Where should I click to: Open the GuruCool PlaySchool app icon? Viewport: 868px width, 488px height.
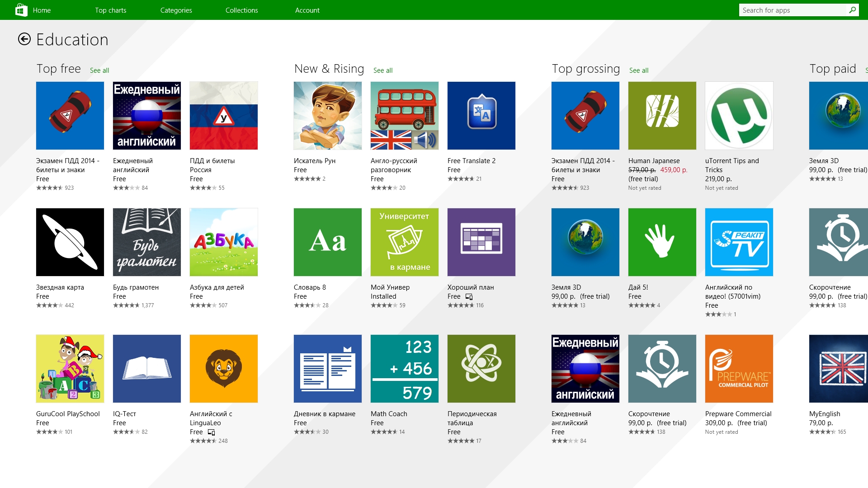point(70,369)
